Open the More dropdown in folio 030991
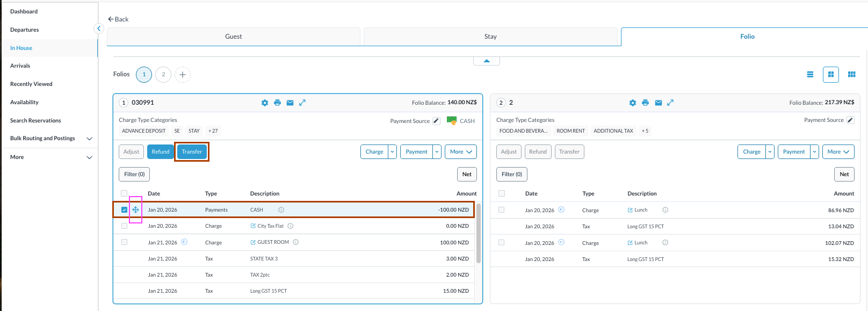This screenshot has width=868, height=311. coord(461,152)
